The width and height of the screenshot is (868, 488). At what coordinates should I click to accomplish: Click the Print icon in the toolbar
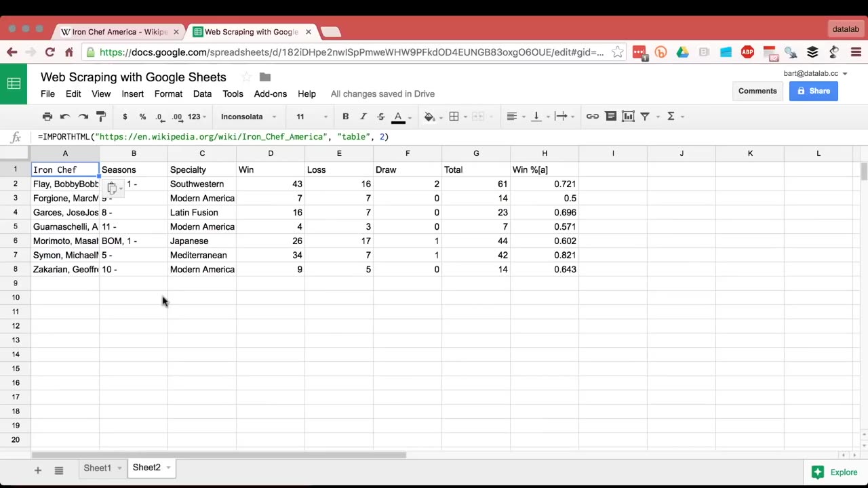47,117
